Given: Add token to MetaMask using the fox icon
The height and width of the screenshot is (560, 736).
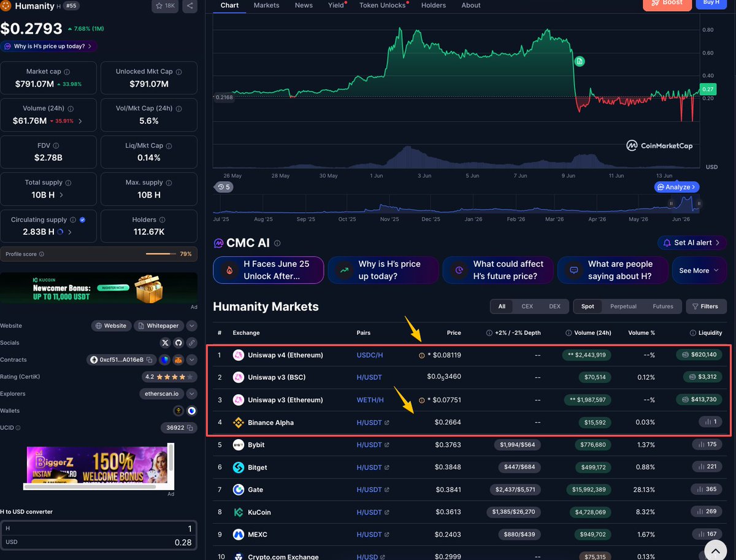Looking at the screenshot, I should 178,359.
